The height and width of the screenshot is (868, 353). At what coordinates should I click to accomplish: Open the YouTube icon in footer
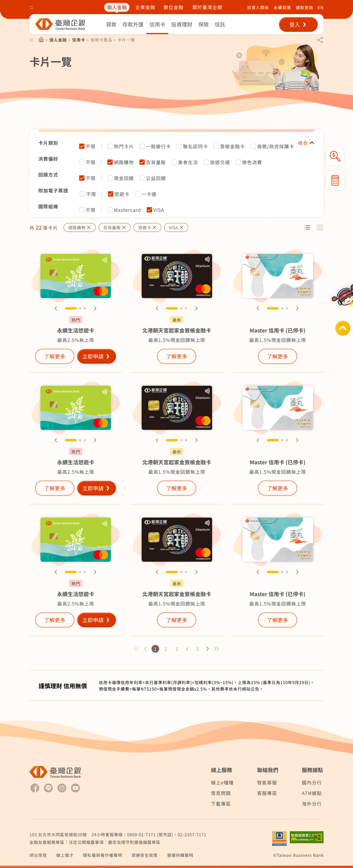pos(75,788)
